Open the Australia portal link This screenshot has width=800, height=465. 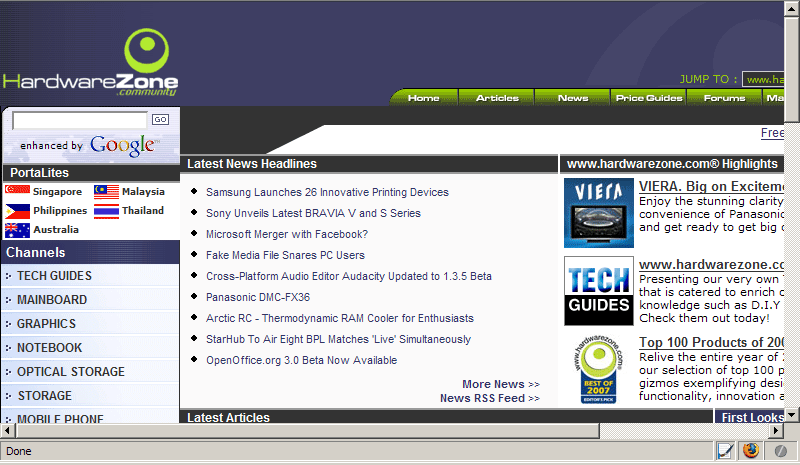click(x=56, y=230)
